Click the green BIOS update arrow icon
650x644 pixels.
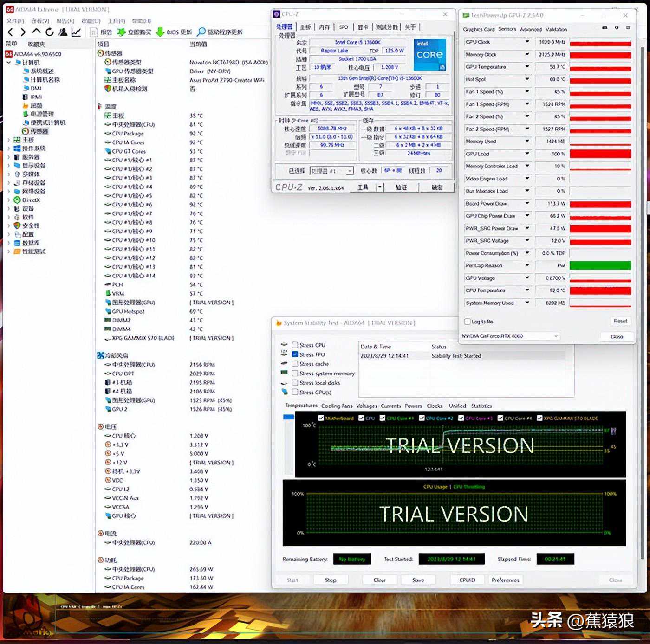tap(160, 32)
